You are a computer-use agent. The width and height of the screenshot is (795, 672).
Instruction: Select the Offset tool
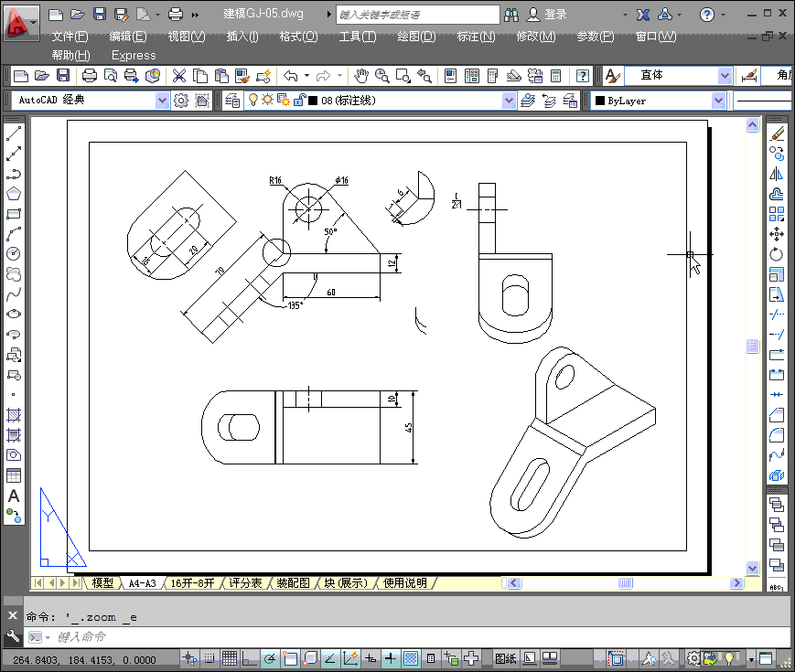(776, 194)
